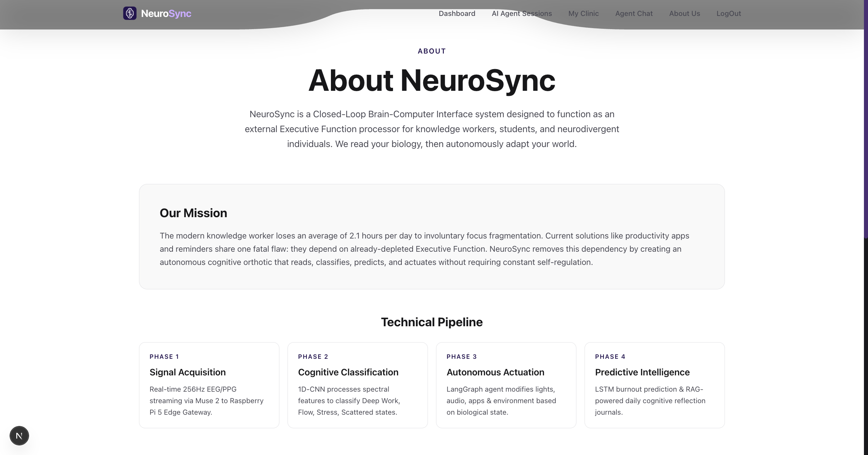Viewport: 868px width, 455px height.
Task: Click the About NeuroSync main heading
Action: 432,81
